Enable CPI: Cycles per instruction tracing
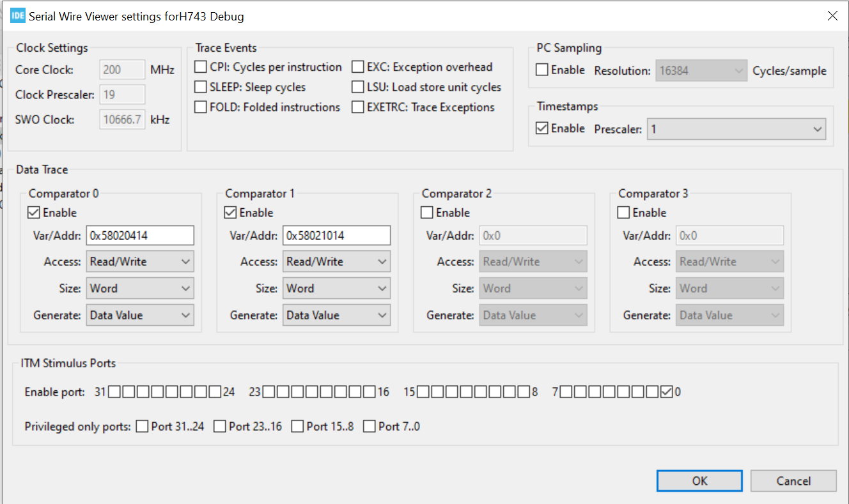 tap(201, 66)
